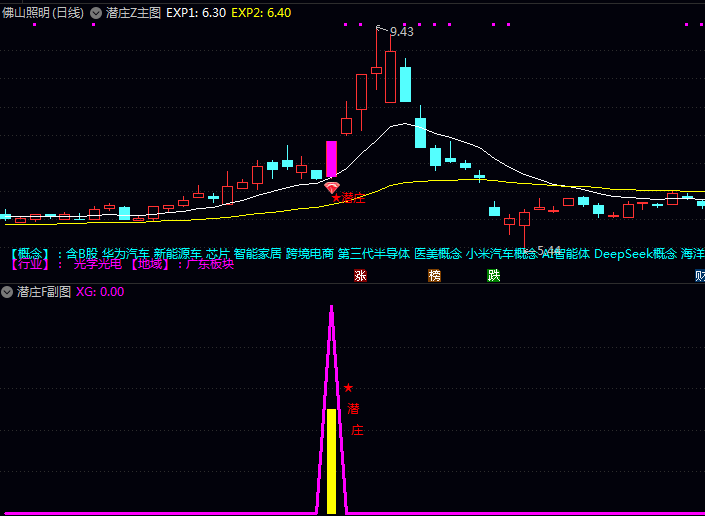Click the 新能源车 concept tag

point(177,254)
